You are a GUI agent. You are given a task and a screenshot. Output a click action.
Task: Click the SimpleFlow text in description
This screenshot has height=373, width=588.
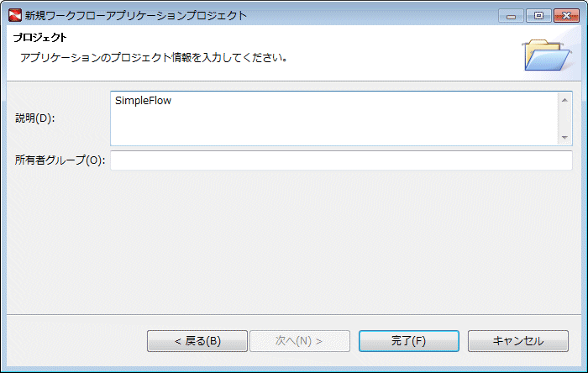coord(143,101)
